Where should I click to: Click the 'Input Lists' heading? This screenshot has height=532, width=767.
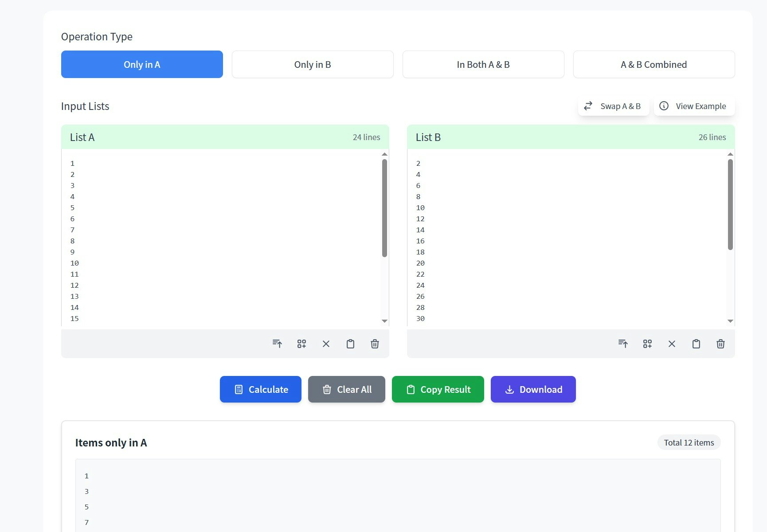[85, 106]
